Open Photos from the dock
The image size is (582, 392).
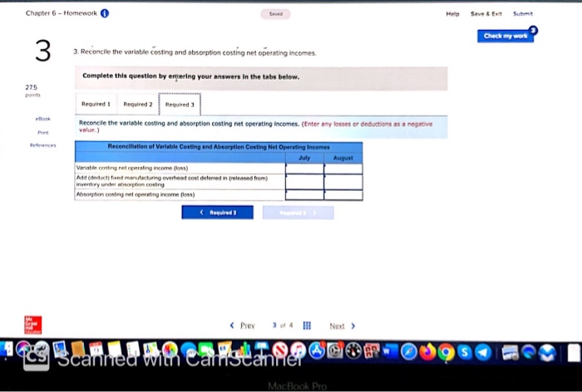point(170,350)
